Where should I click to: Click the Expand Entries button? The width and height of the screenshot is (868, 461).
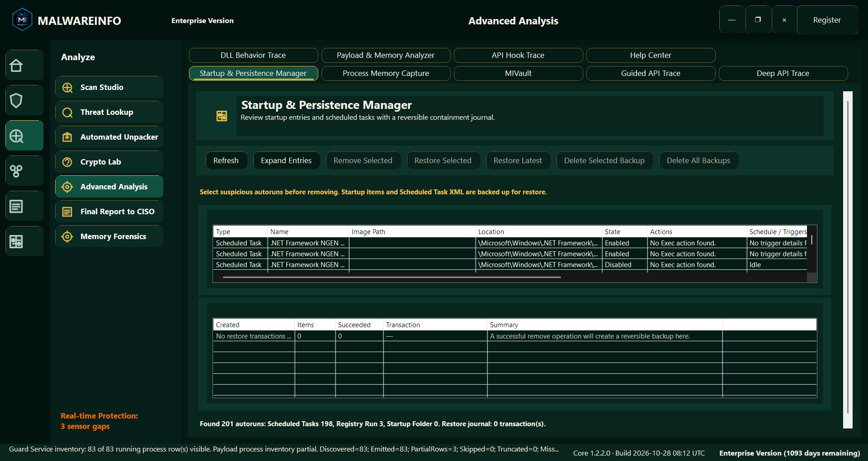tap(286, 160)
